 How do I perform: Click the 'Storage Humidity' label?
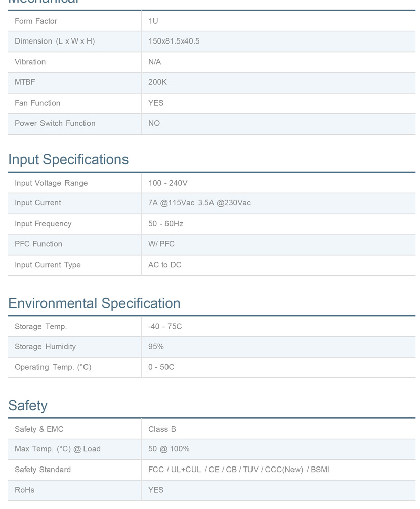(45, 347)
